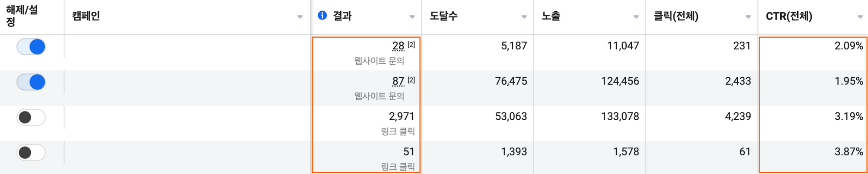This screenshot has height=174, width=868.
Task: Click the info icon beside 결과
Action: (x=322, y=16)
